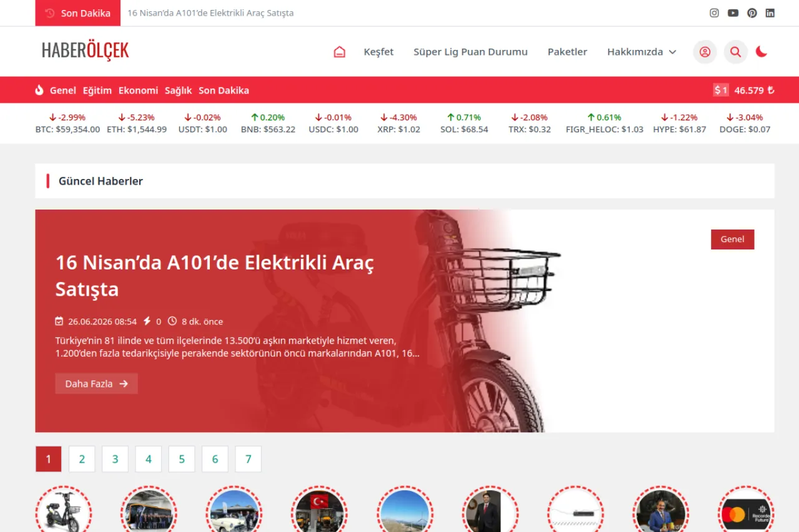Select the Sağlık category

pos(179,90)
